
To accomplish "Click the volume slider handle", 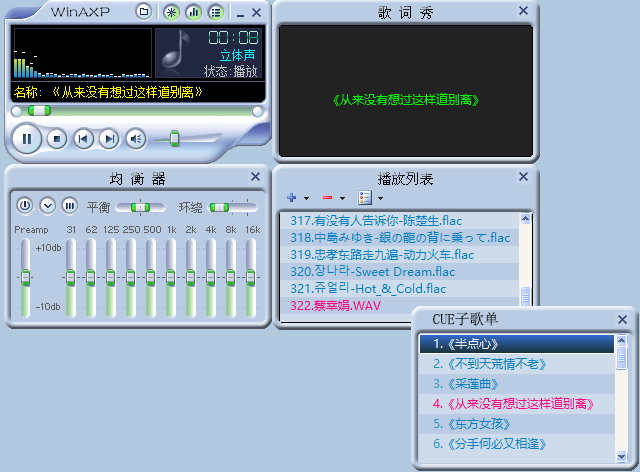I will pyautogui.click(x=174, y=139).
